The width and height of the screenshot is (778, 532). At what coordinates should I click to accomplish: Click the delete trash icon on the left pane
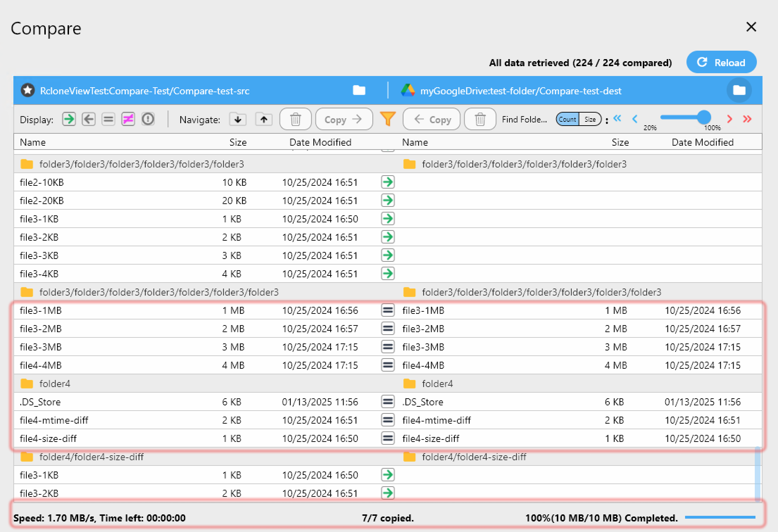295,119
